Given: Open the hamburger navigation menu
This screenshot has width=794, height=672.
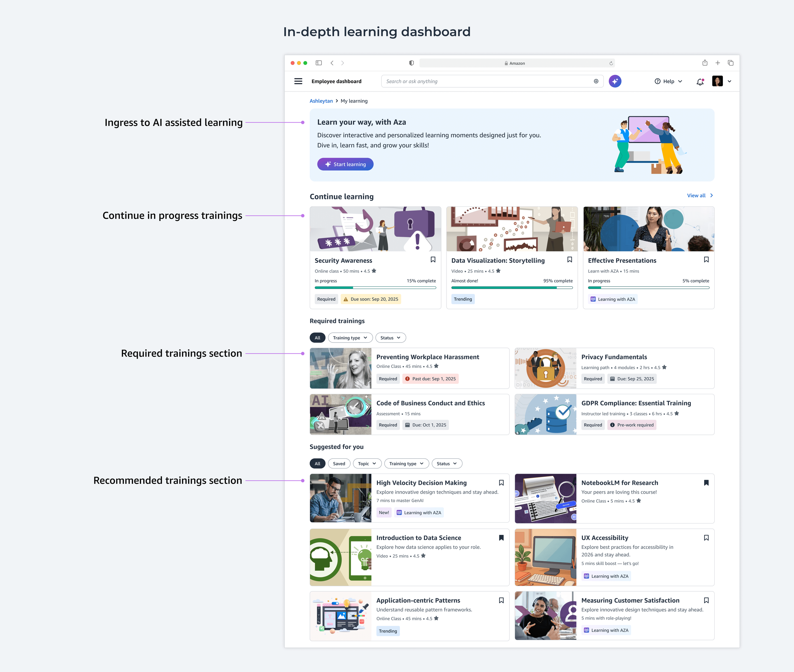Looking at the screenshot, I should tap(298, 81).
